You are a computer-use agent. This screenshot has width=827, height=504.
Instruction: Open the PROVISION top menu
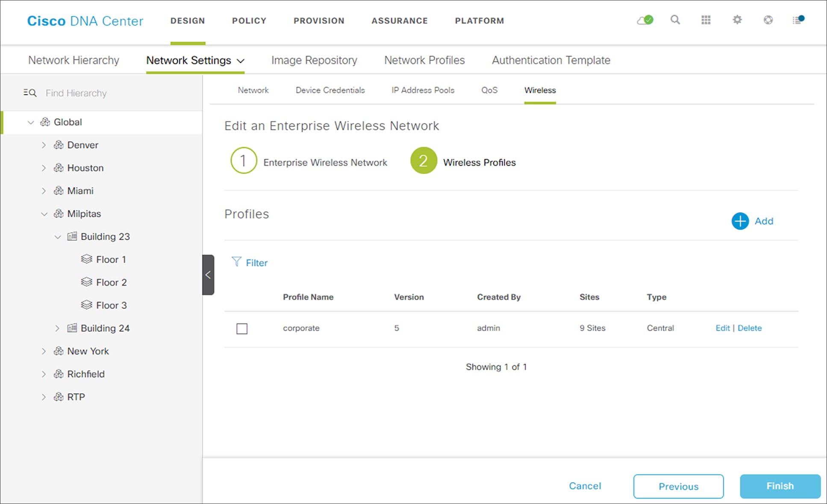319,21
